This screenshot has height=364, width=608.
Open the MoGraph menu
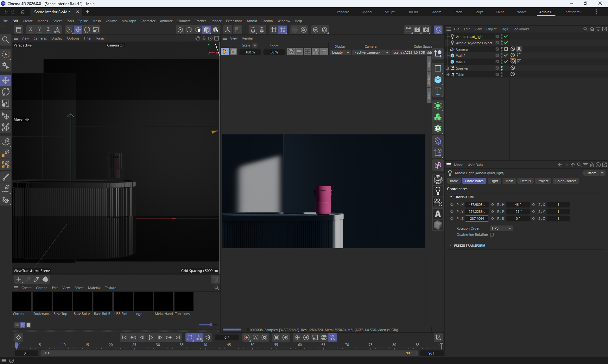(x=129, y=21)
